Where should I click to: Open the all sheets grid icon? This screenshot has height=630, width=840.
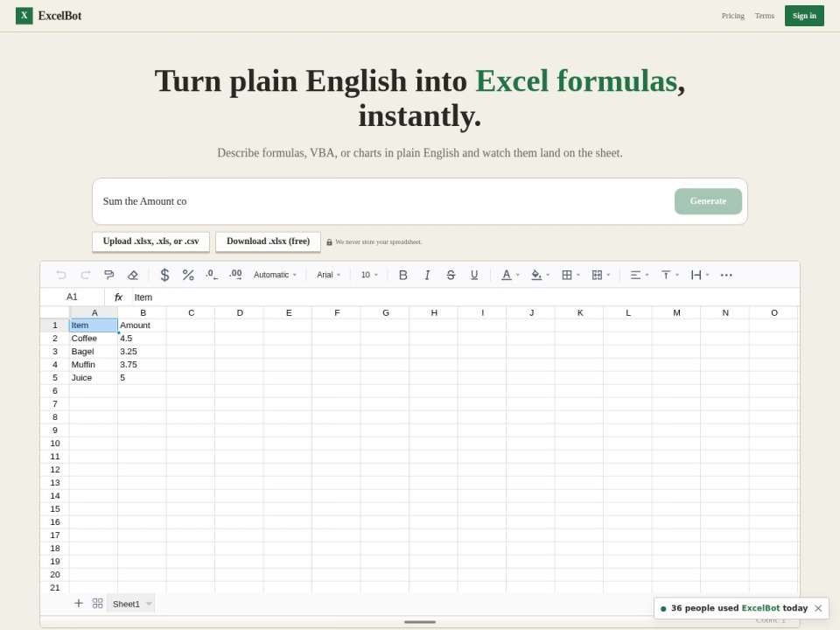click(x=97, y=603)
